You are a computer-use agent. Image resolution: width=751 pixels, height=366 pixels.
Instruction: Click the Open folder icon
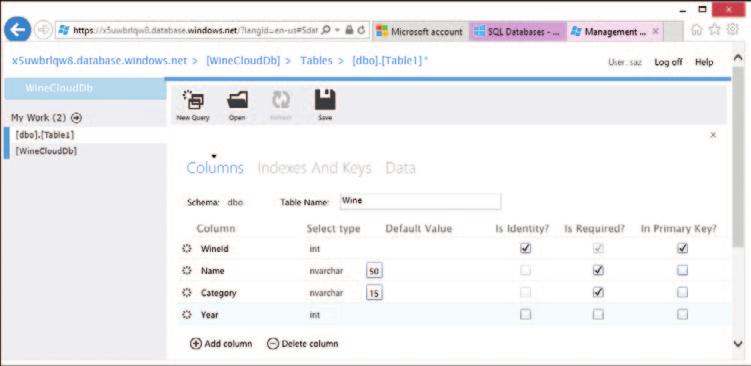click(x=237, y=105)
